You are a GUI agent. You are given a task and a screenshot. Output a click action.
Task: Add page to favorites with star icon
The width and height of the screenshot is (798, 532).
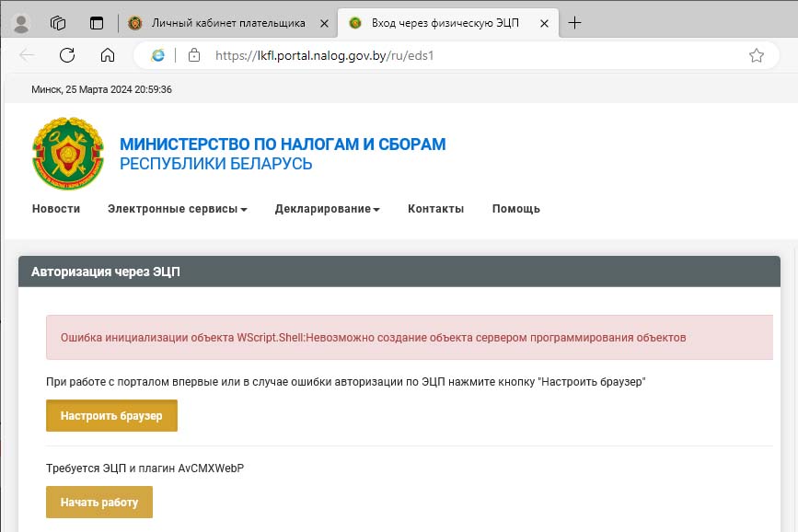coord(756,55)
